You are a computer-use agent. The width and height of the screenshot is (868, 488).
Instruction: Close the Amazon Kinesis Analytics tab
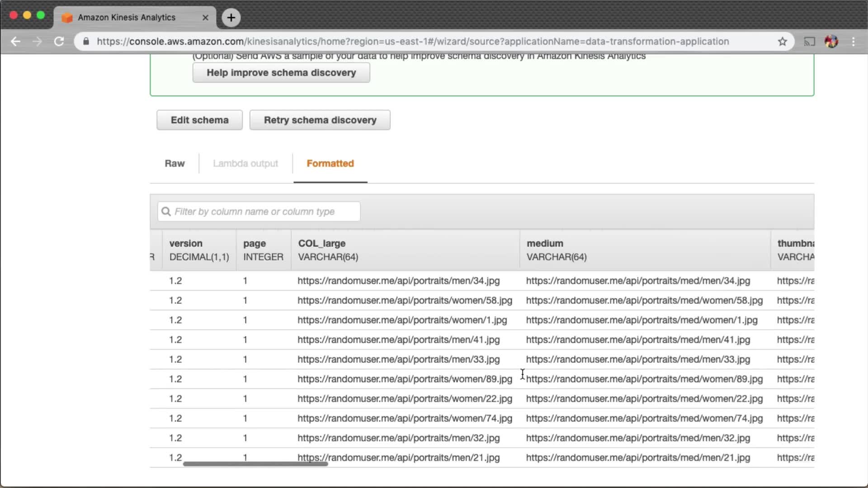pos(205,18)
